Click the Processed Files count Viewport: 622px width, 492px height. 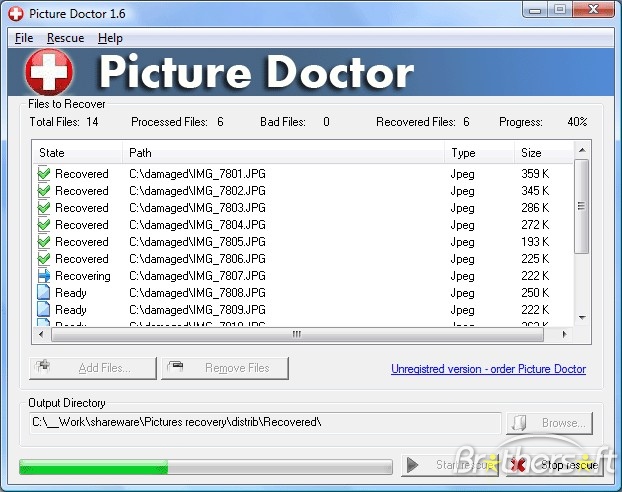(x=220, y=122)
